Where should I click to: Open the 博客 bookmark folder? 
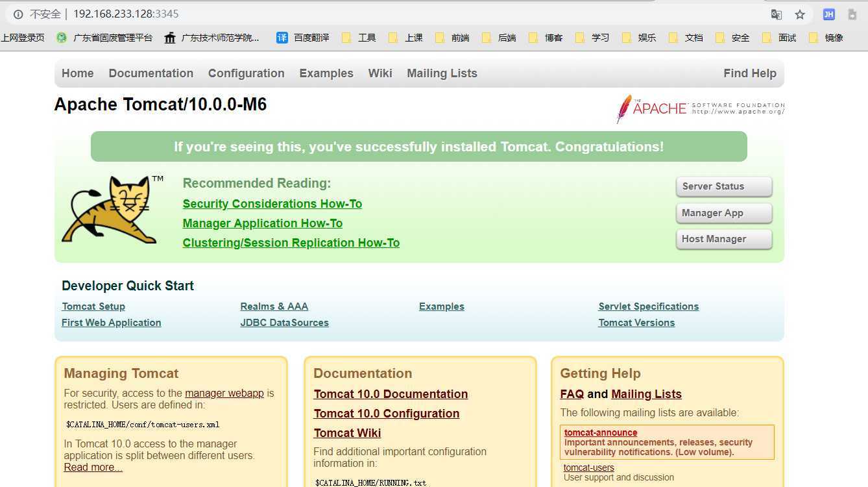[546, 38]
